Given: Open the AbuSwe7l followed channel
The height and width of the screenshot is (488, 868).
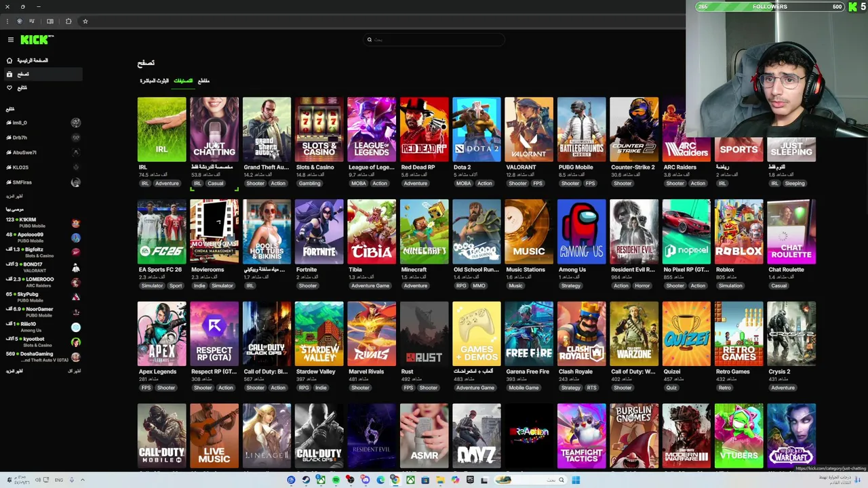Looking at the screenshot, I should click(42, 152).
